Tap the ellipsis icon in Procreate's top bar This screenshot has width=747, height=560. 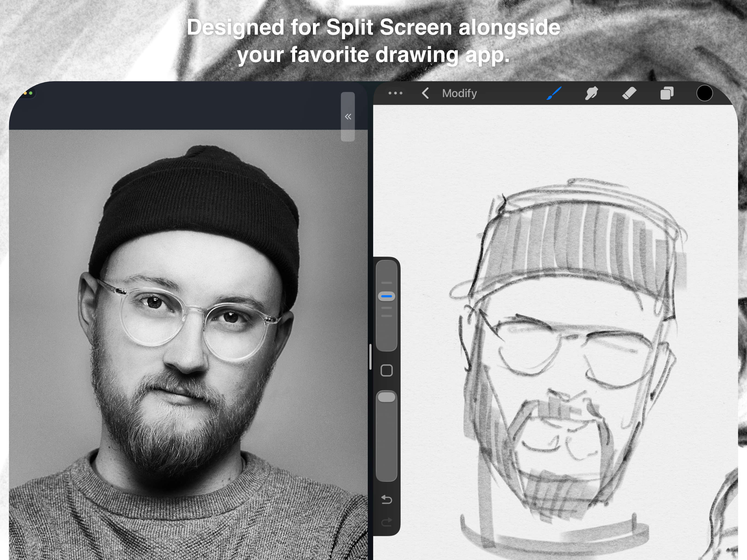pyautogui.click(x=395, y=94)
